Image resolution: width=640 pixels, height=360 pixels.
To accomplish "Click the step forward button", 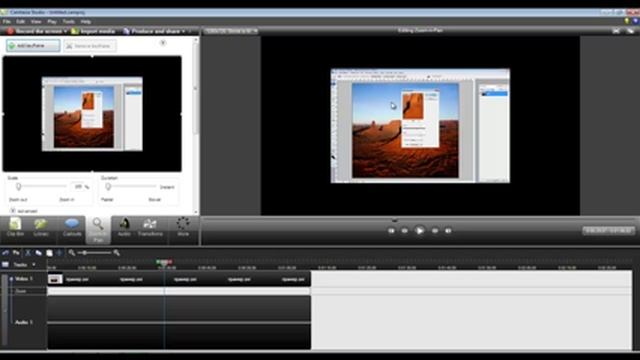I will (435, 231).
